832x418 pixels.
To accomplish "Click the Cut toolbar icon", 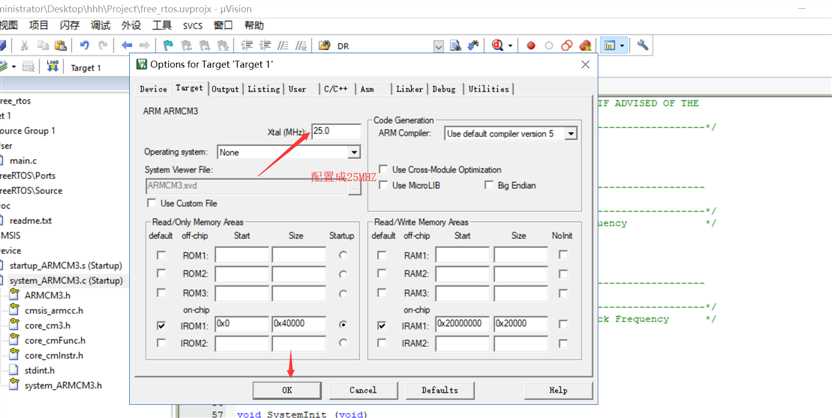I will [24, 46].
